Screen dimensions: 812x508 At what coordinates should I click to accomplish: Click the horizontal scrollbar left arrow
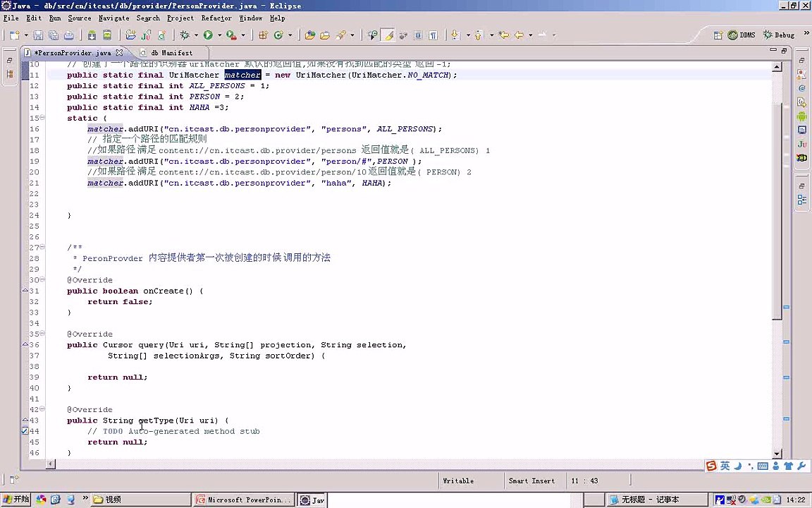(51, 464)
